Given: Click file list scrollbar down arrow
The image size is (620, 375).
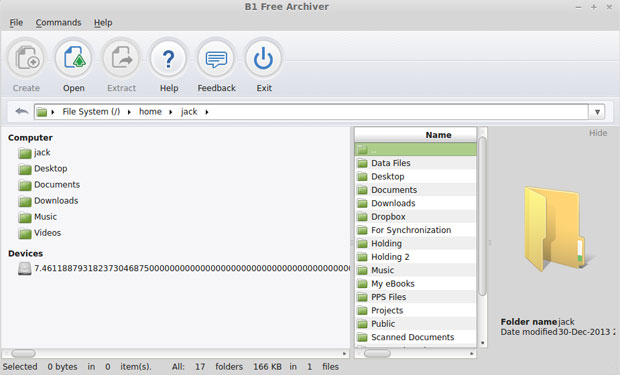Looking at the screenshot, I should [482, 343].
